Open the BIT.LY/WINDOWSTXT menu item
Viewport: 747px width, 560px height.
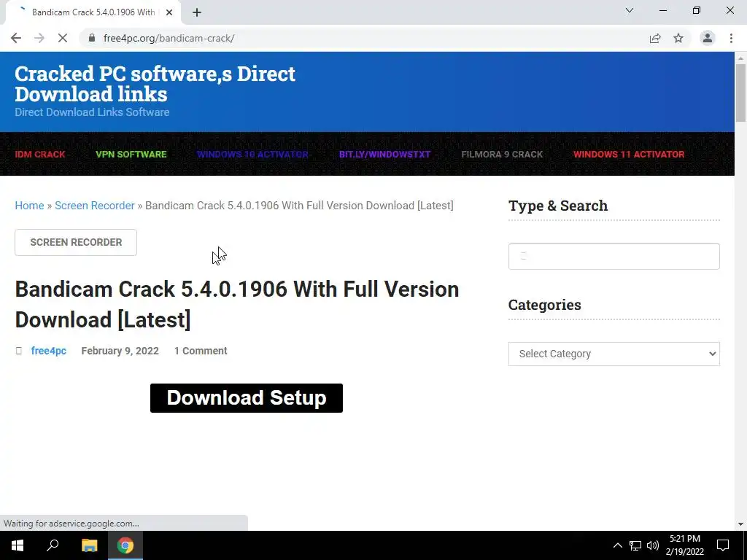384,155
